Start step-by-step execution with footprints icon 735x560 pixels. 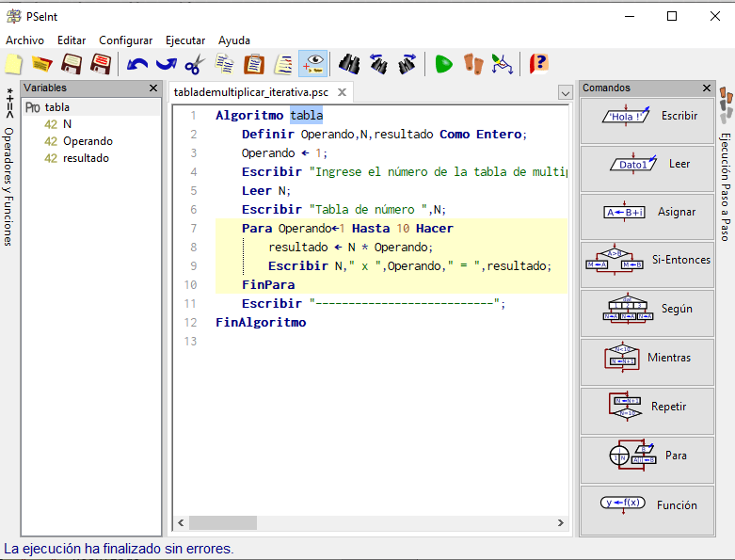point(473,64)
